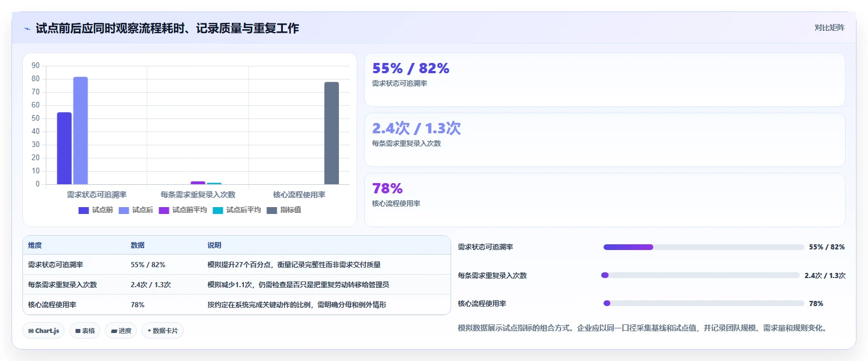The image size is (868, 361).
Task: Hide the 试点前平均 legend series
Action: (x=183, y=210)
